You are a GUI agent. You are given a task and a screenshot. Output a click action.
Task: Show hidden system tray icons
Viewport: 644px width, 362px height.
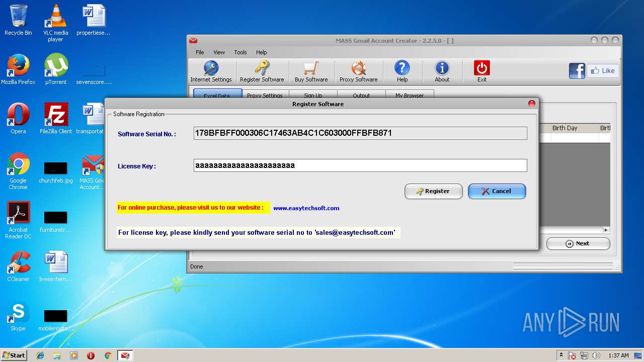[561, 355]
